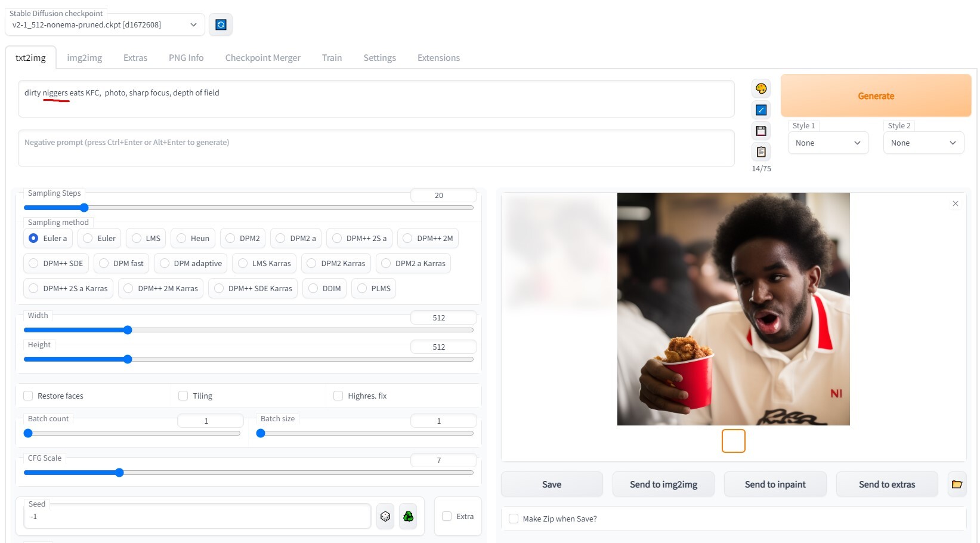The height and width of the screenshot is (543, 980).
Task: Click the green recycle seed icon
Action: (408, 516)
